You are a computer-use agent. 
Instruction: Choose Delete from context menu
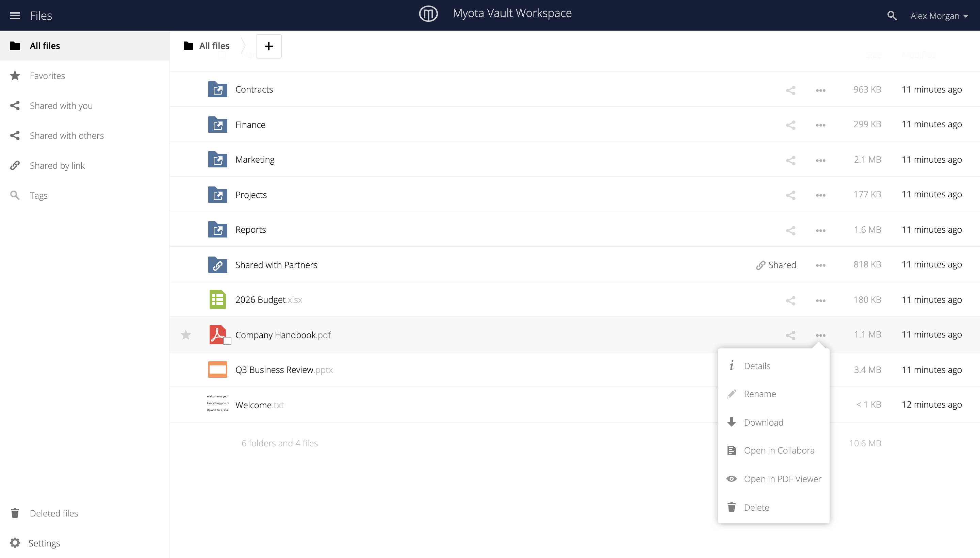(773, 507)
